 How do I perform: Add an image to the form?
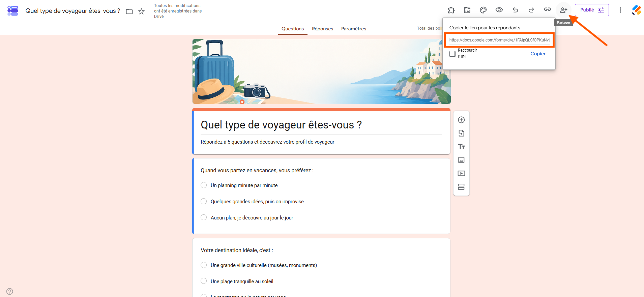[461, 160]
